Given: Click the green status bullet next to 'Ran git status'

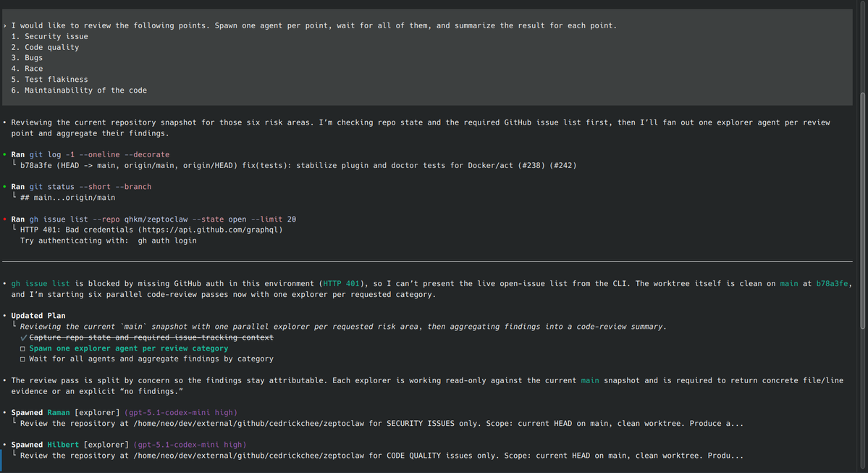Looking at the screenshot, I should click(5, 187).
